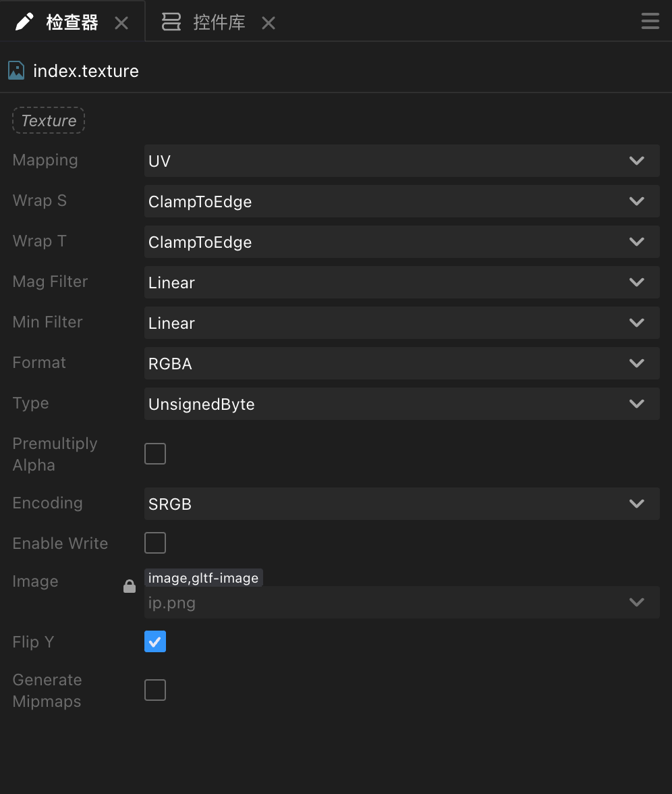
Task: Open the Mapping dropdown showing UV
Action: point(402,161)
